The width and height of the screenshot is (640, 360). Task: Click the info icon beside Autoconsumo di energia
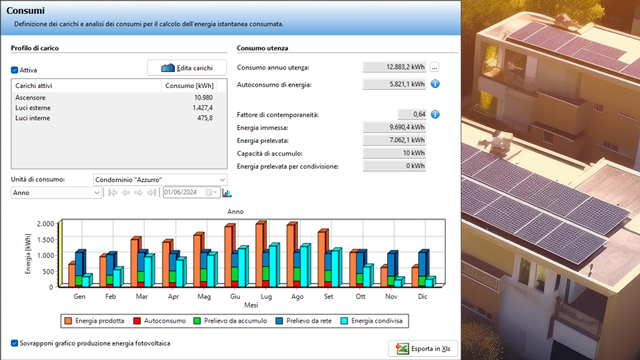coord(435,84)
